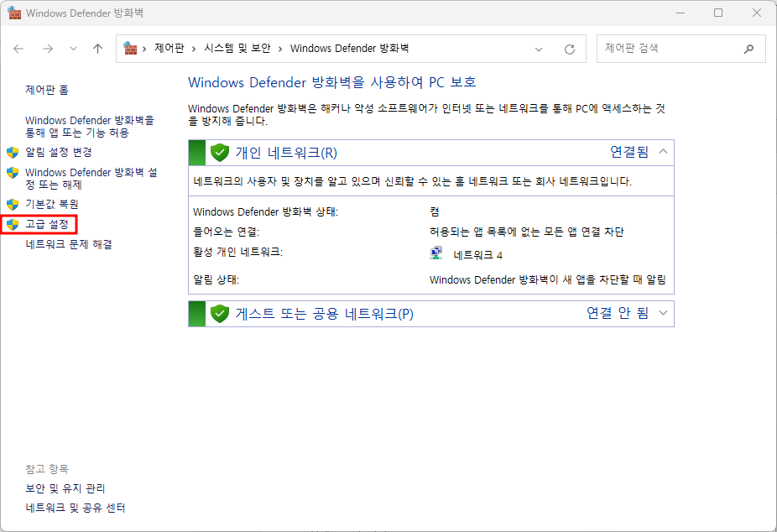Select 시스템 및 보안 breadcrumb

(237, 48)
